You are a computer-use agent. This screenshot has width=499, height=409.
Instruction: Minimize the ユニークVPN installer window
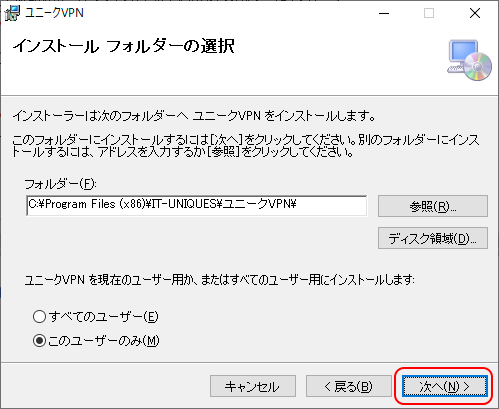384,13
